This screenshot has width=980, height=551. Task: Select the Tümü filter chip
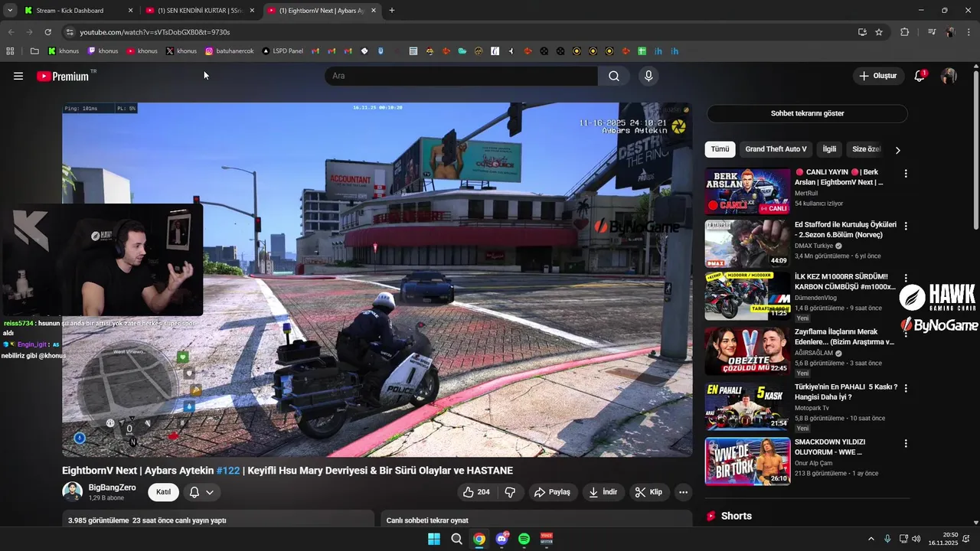pyautogui.click(x=720, y=149)
